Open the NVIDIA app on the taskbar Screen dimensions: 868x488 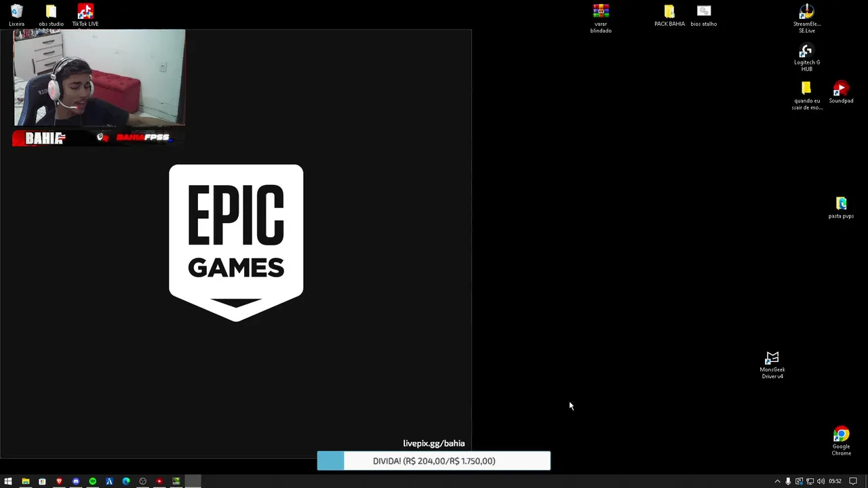coord(176,481)
